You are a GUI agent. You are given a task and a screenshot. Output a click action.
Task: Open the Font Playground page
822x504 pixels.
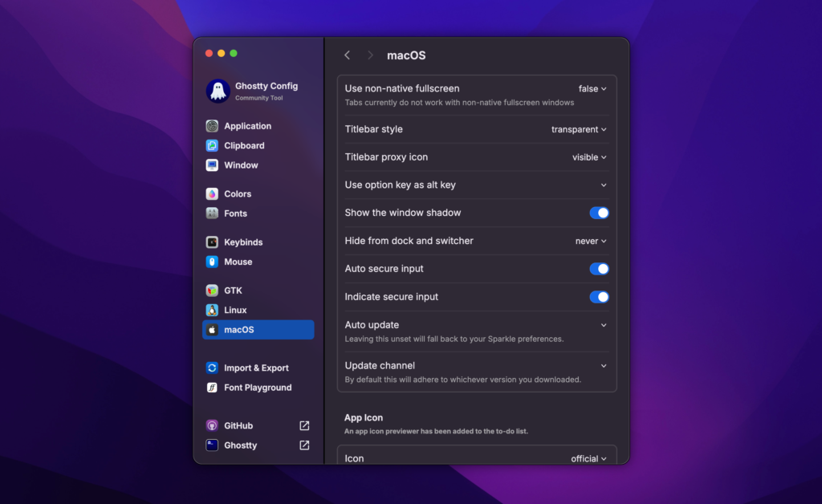[258, 388]
